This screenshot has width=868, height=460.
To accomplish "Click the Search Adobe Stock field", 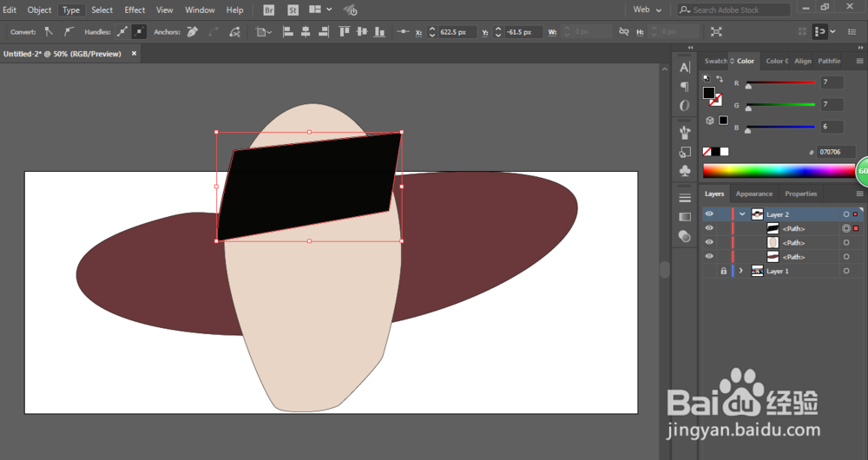I will [x=740, y=10].
